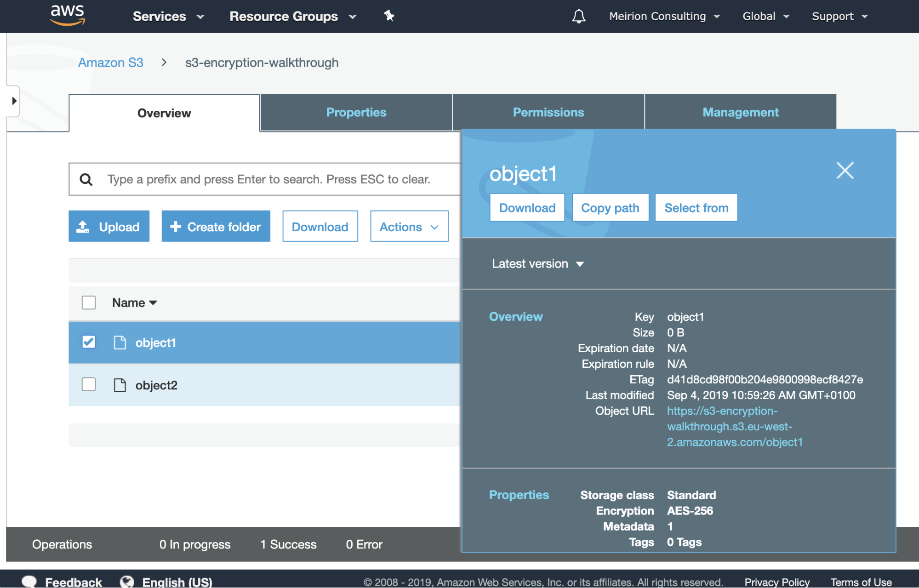
Task: Open the object1 Object URL link
Action: click(x=729, y=426)
